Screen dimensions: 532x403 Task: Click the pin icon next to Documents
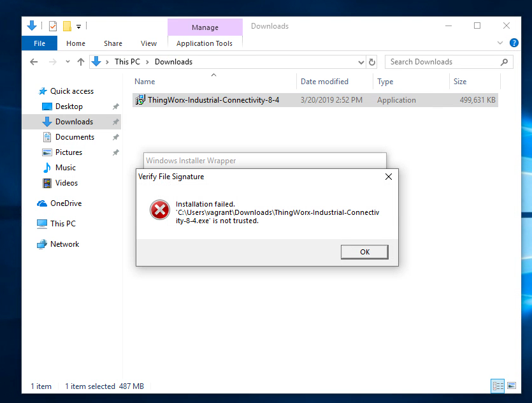click(116, 137)
